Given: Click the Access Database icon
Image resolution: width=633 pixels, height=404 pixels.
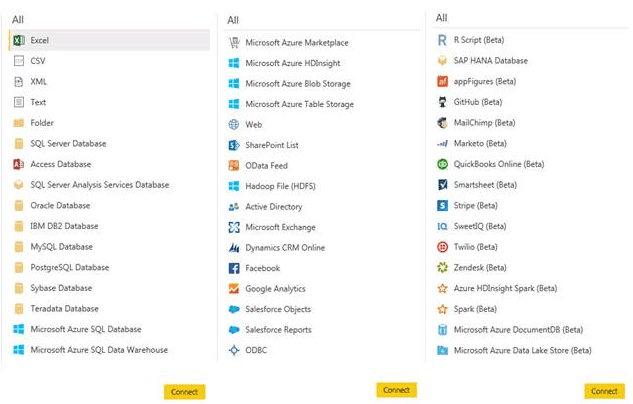Looking at the screenshot, I should [19, 164].
